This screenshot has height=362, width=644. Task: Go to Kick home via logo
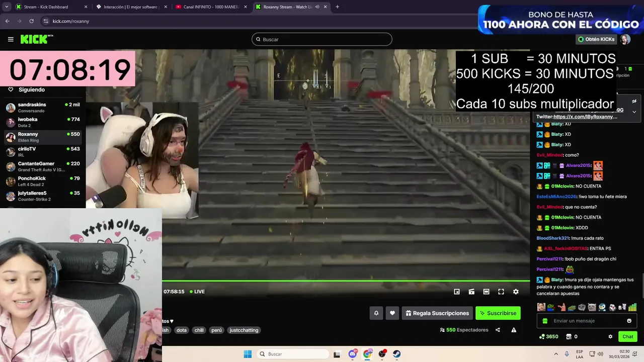tap(36, 39)
